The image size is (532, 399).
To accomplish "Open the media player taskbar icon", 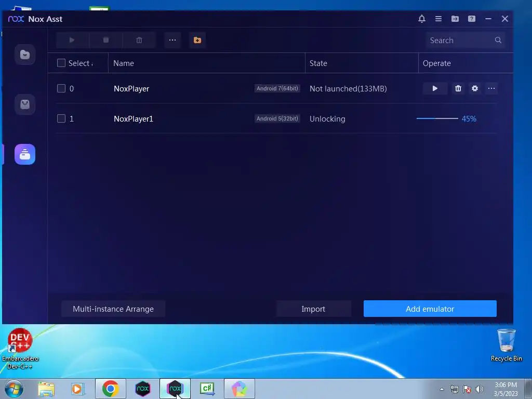I will click(x=78, y=389).
